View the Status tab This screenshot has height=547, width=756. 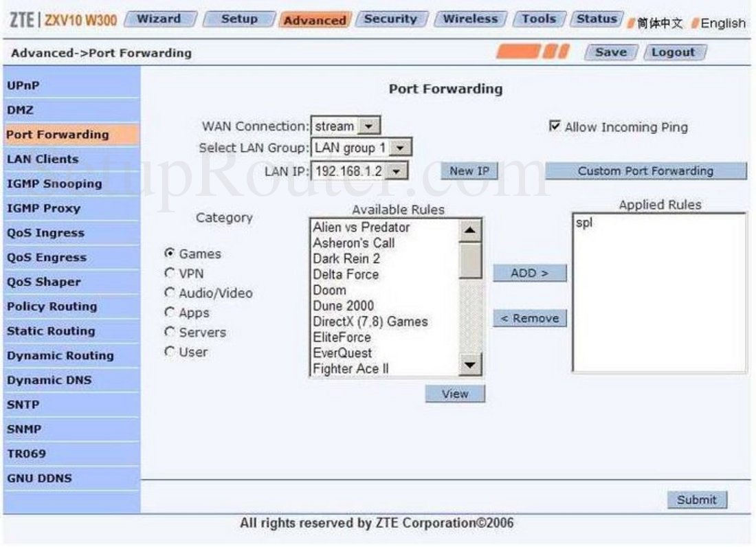597,19
